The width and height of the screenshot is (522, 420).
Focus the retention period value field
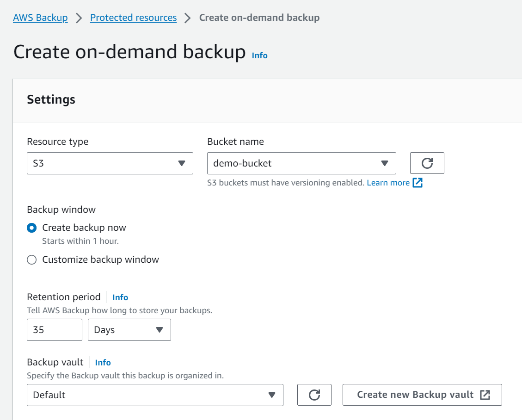coord(54,330)
